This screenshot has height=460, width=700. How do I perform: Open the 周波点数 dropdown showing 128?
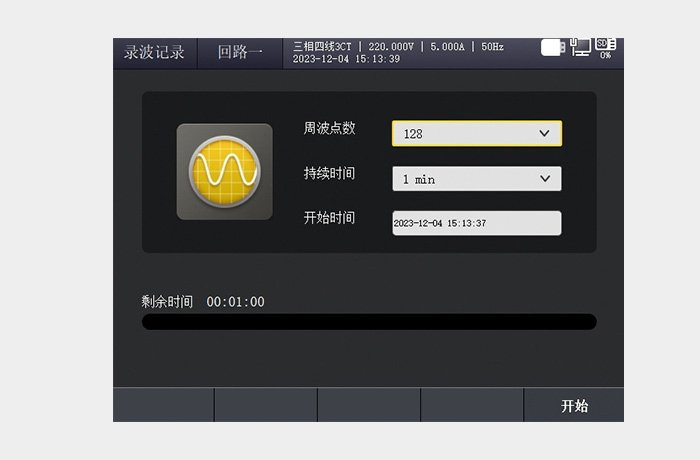477,134
